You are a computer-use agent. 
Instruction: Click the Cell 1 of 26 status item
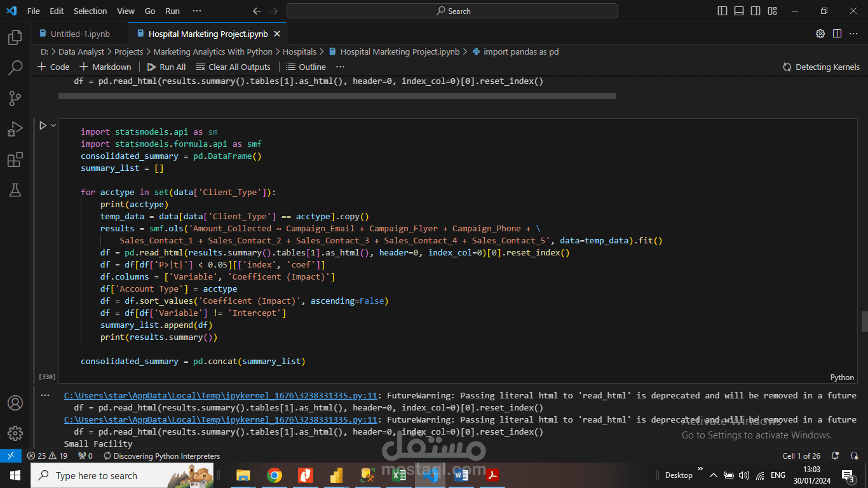tap(801, 456)
